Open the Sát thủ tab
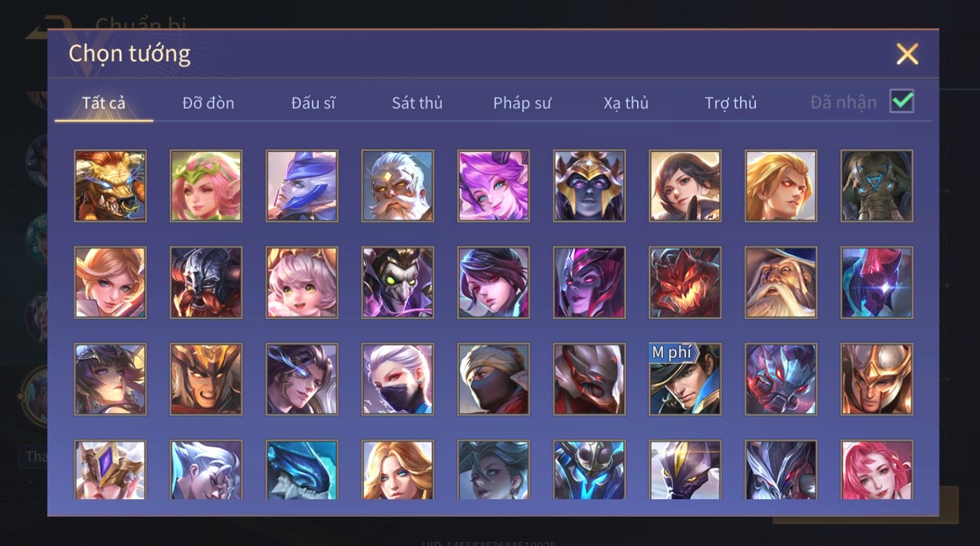 point(417,103)
